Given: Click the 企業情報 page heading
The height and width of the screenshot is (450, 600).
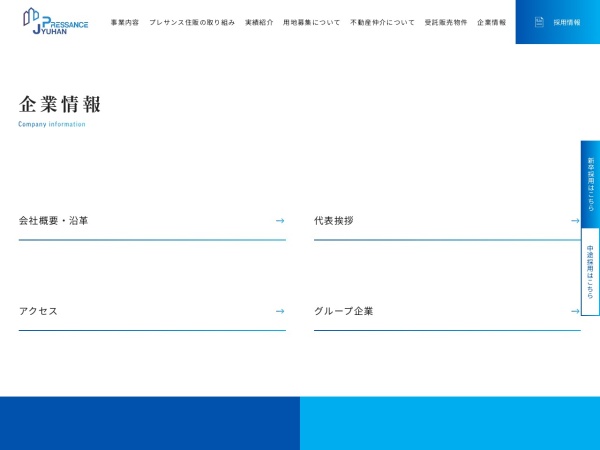Looking at the screenshot, I should pos(60,104).
